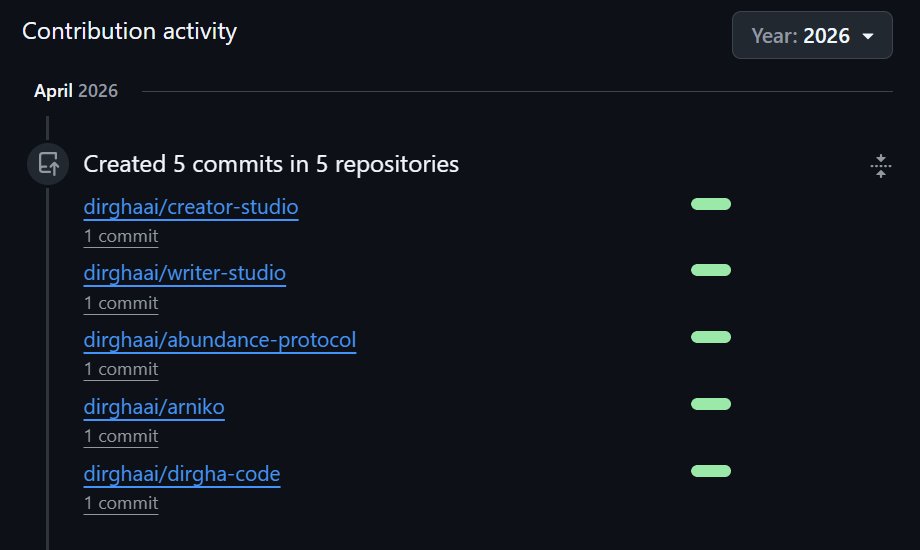920x550 pixels.
Task: View 1 commit under writer-studio
Action: 121,303
